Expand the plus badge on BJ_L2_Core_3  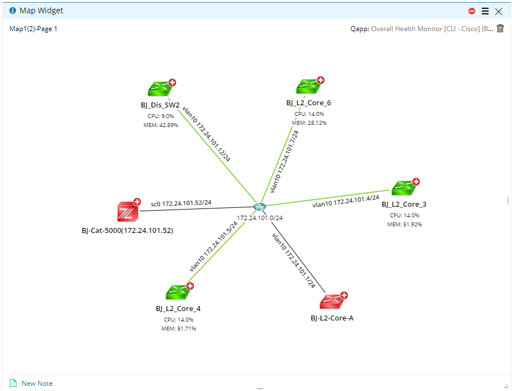pos(416,182)
